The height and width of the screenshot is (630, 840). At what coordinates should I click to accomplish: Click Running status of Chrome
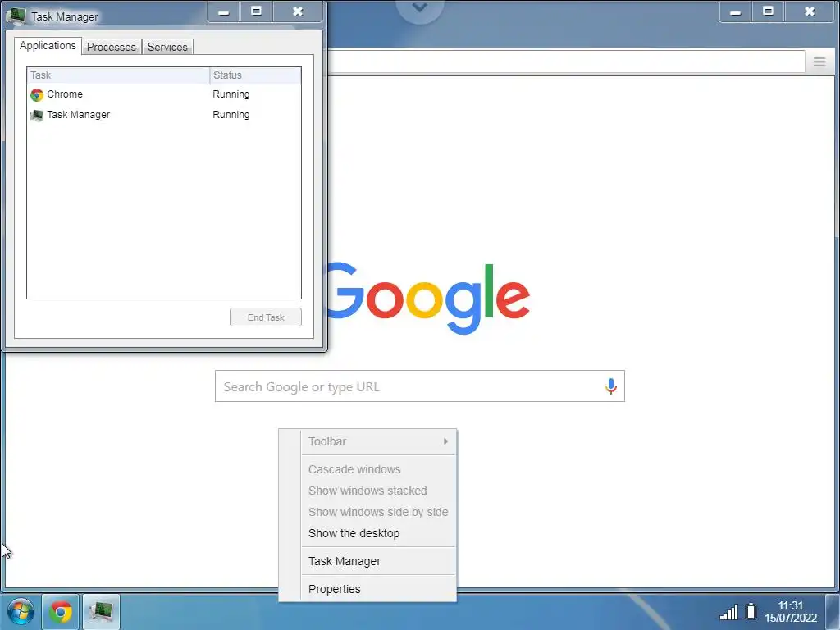tap(231, 94)
